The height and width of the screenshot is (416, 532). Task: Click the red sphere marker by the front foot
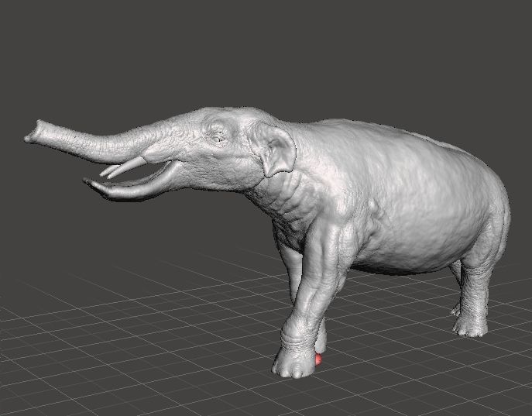tap(318, 359)
